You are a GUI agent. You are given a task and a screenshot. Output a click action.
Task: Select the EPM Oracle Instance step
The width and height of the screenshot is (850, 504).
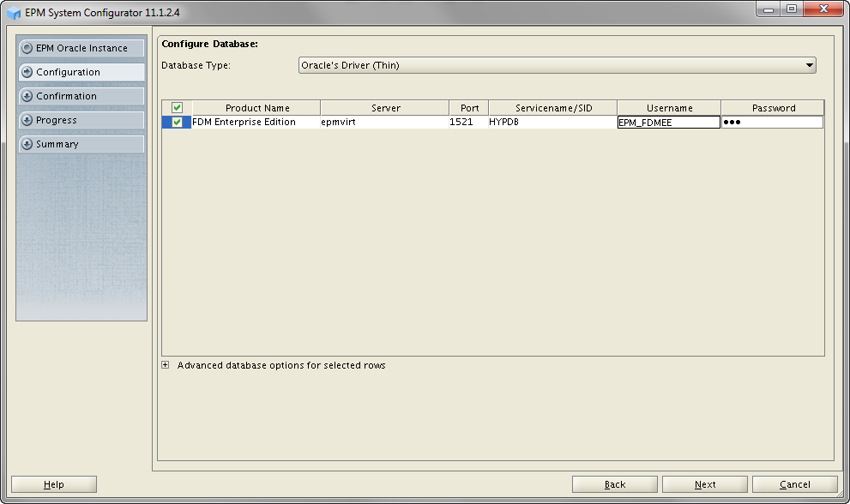pyautogui.click(x=81, y=48)
